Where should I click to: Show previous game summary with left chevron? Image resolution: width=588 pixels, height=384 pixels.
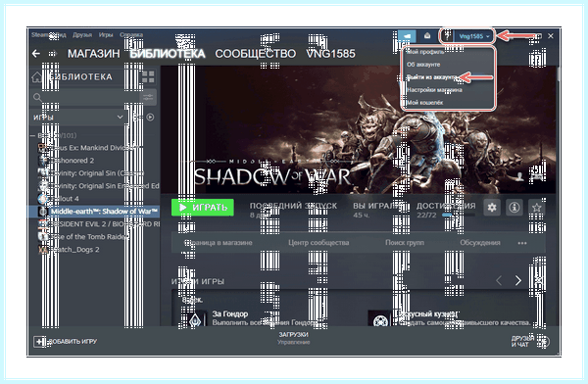click(x=499, y=280)
